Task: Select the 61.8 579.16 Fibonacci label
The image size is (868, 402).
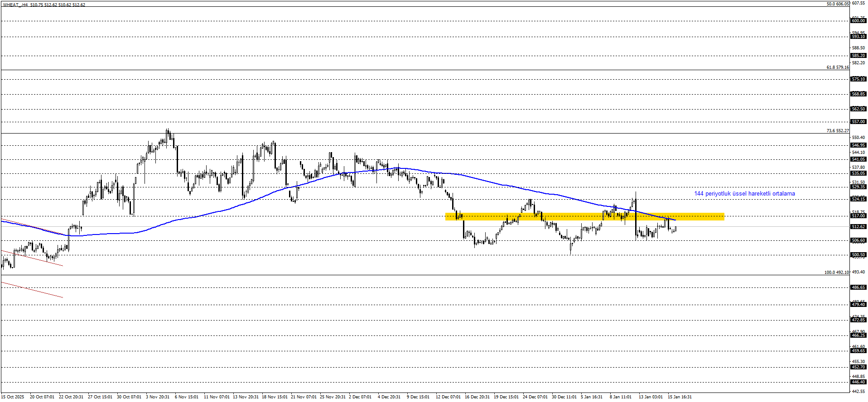Action: click(x=837, y=67)
